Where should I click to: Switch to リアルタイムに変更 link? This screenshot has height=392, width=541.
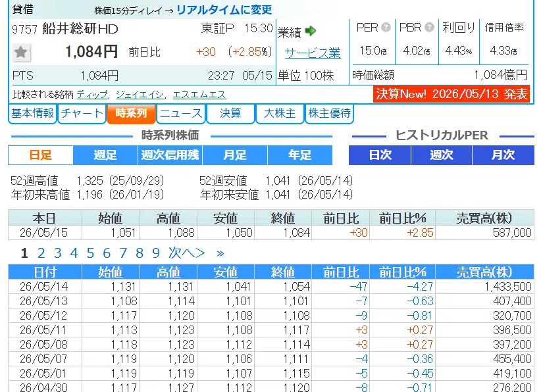pos(224,10)
